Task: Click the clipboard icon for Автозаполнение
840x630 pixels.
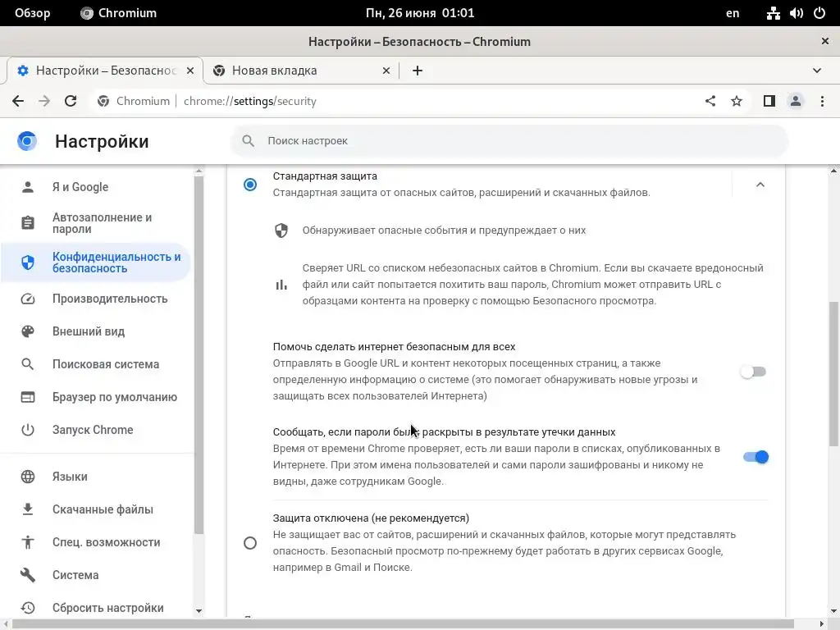Action: click(28, 223)
